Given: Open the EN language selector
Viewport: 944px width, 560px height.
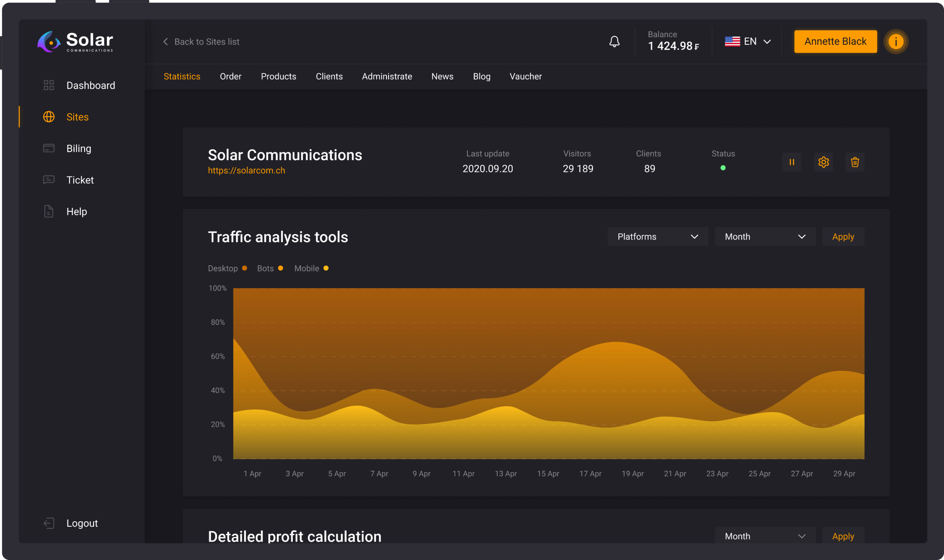Looking at the screenshot, I should tap(748, 42).
